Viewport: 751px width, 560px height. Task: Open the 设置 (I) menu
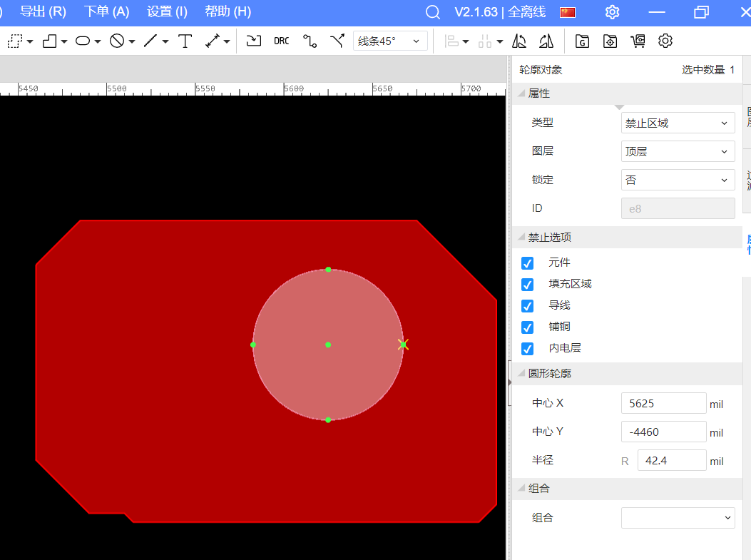167,12
